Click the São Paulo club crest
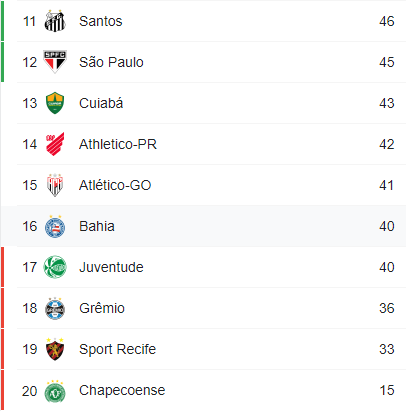 [55, 62]
